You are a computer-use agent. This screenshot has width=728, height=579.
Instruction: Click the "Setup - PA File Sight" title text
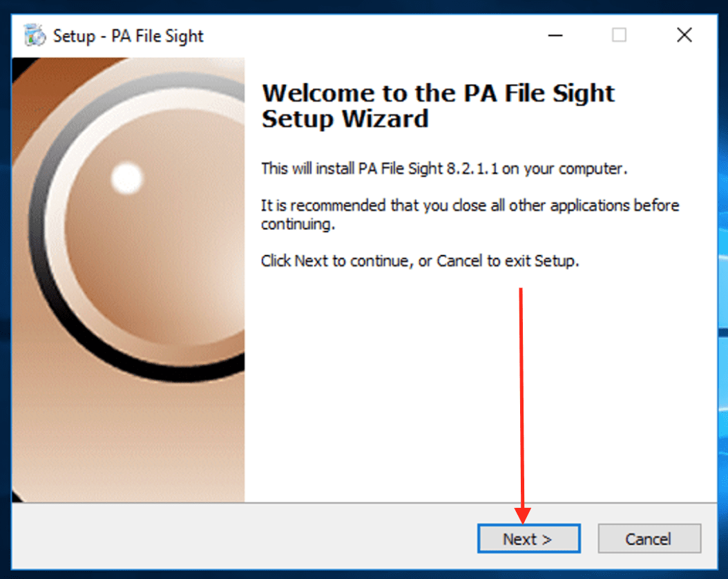click(x=128, y=36)
